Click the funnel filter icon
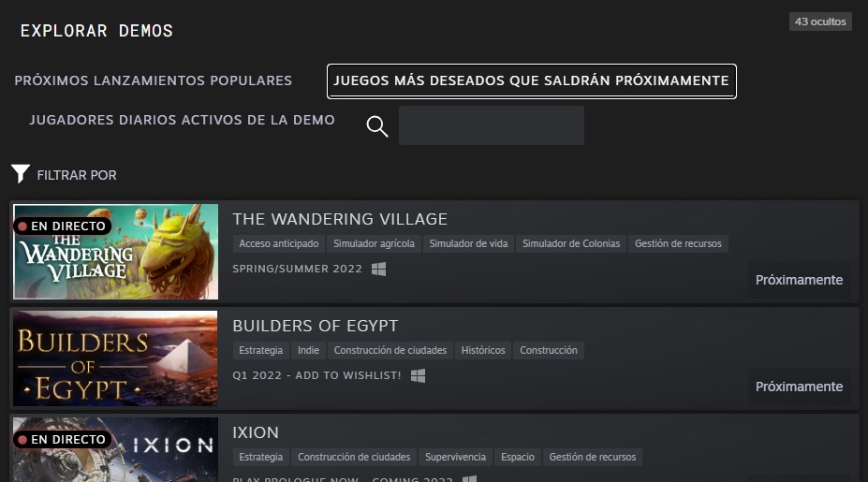This screenshot has height=482, width=868. click(x=21, y=174)
